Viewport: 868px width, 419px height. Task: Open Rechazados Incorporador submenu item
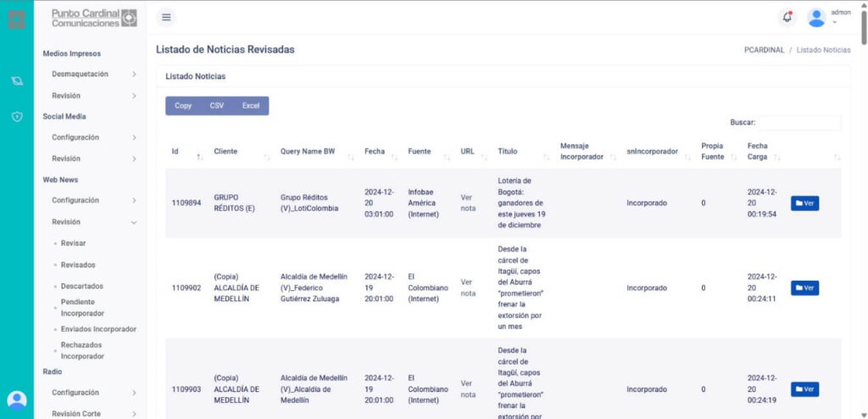tap(82, 350)
